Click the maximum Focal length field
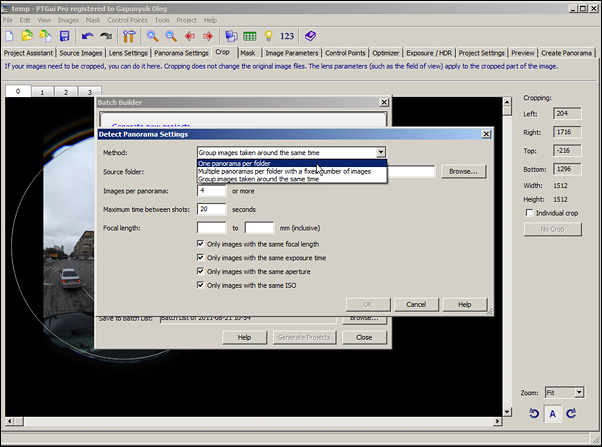 click(260, 227)
